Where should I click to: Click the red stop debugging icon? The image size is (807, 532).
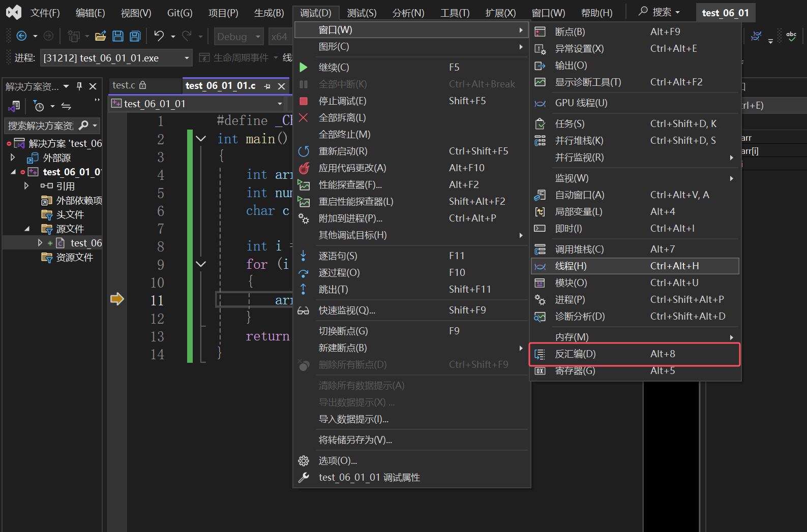[304, 101]
